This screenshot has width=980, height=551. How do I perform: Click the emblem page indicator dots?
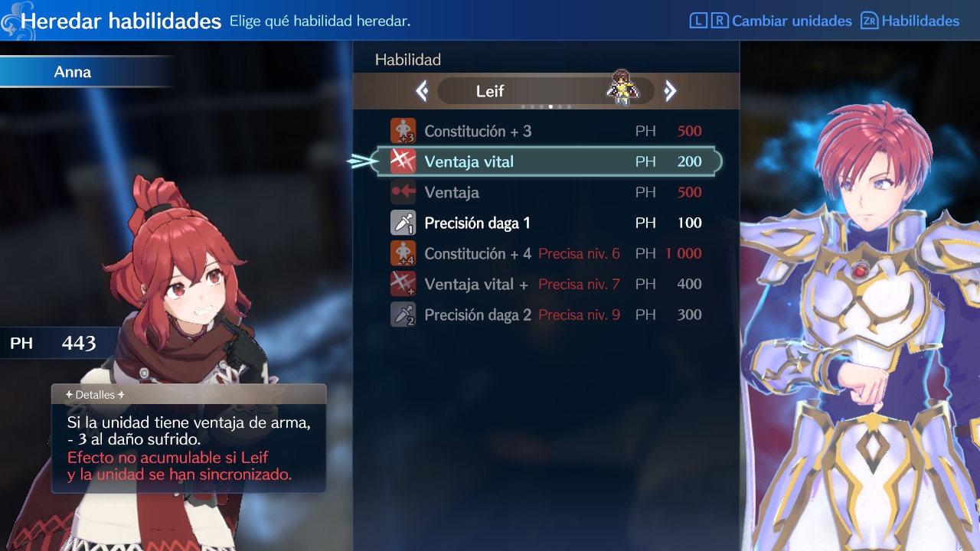tap(546, 106)
